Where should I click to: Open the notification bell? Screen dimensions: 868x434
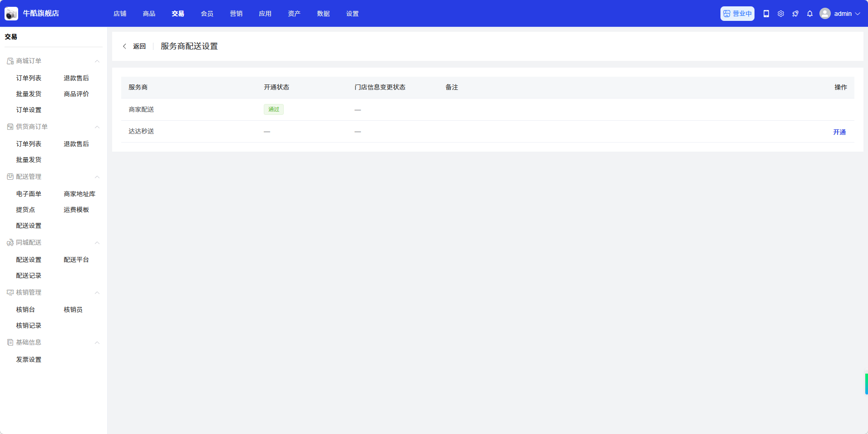(x=810, y=14)
